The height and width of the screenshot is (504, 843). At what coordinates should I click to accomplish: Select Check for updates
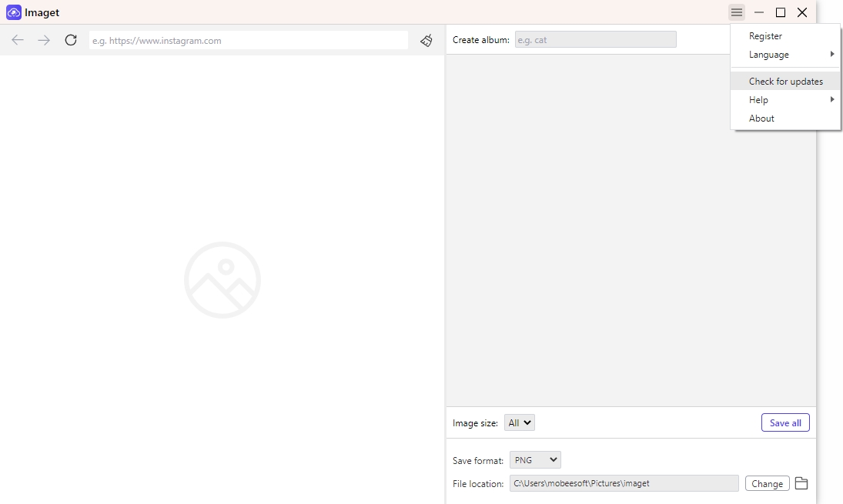(x=785, y=81)
